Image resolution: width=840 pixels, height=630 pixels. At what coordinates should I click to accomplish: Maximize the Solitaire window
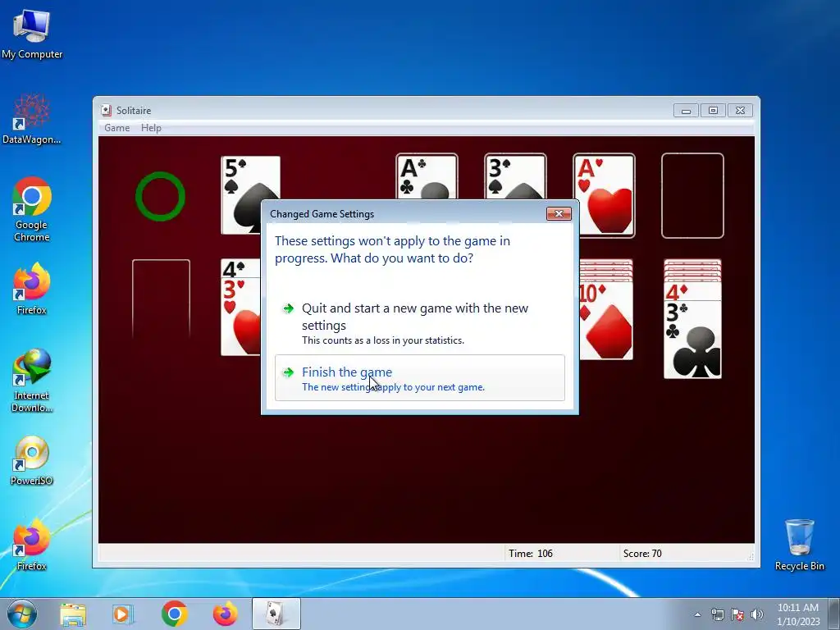(x=713, y=111)
